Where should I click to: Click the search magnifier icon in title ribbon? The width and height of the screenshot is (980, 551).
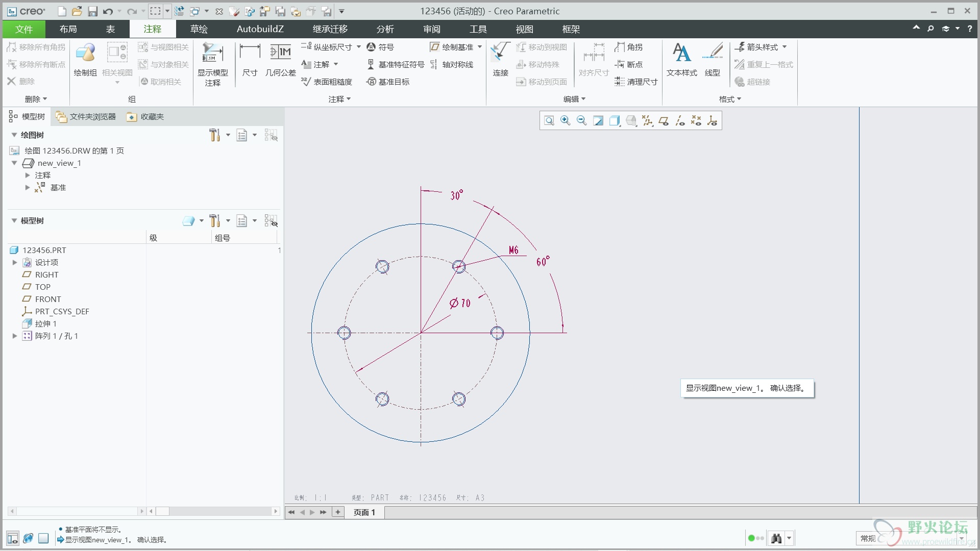pyautogui.click(x=931, y=29)
